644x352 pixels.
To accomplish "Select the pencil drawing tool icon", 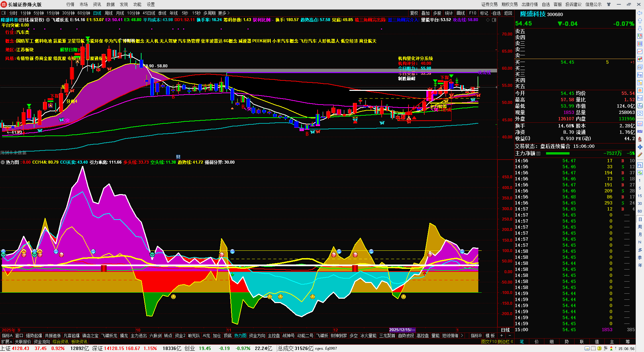I will (640, 155).
